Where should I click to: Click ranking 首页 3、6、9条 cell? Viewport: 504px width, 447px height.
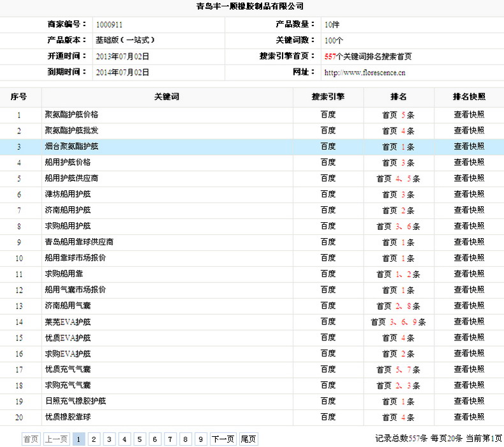pyautogui.click(x=399, y=322)
